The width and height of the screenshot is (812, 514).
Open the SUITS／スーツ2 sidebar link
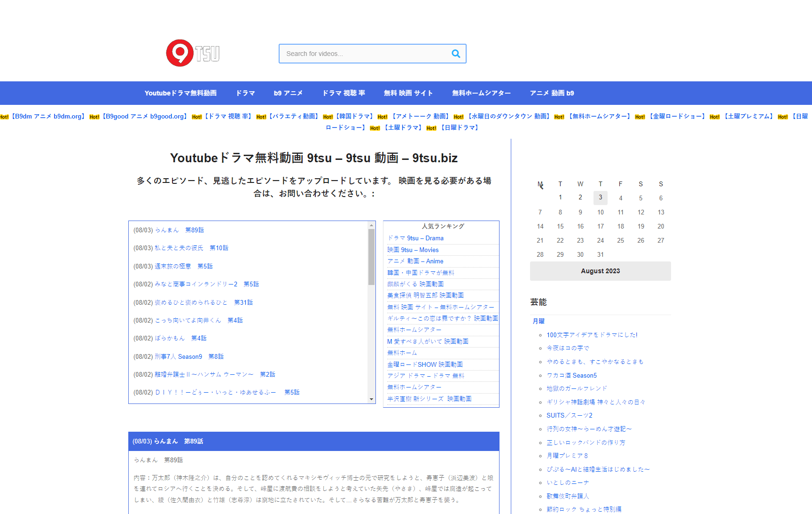[x=569, y=415]
